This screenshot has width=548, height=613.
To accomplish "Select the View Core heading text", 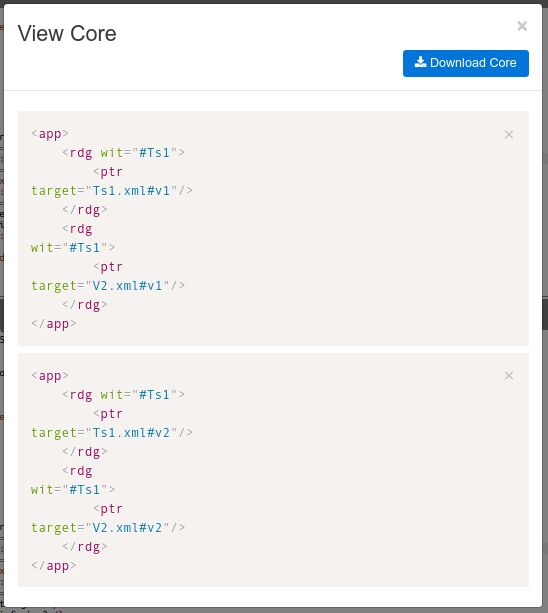I will click(x=67, y=33).
